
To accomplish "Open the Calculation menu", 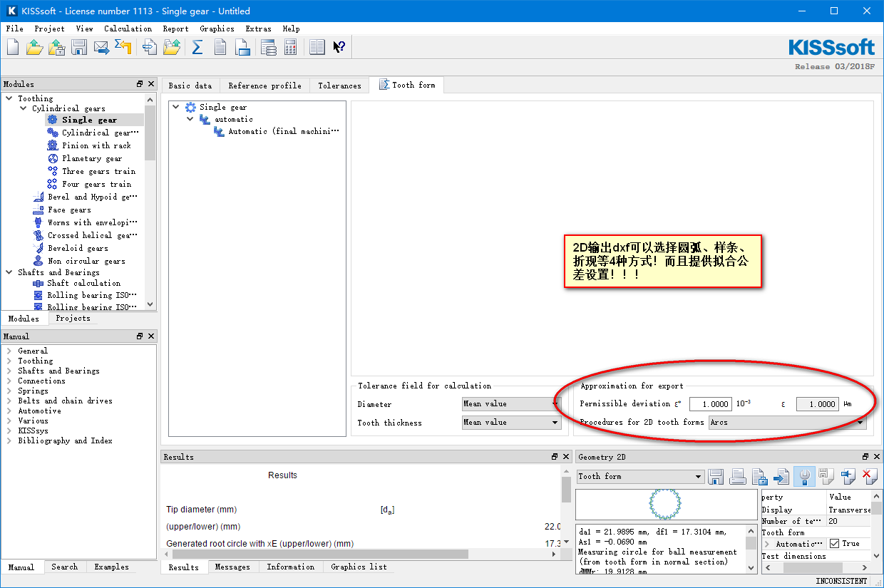I will 128,29.
